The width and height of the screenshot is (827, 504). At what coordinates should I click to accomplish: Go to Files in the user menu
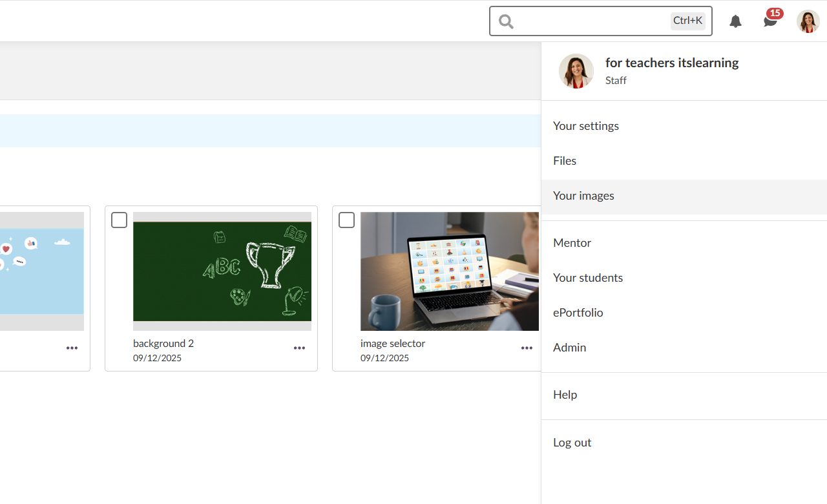point(565,161)
